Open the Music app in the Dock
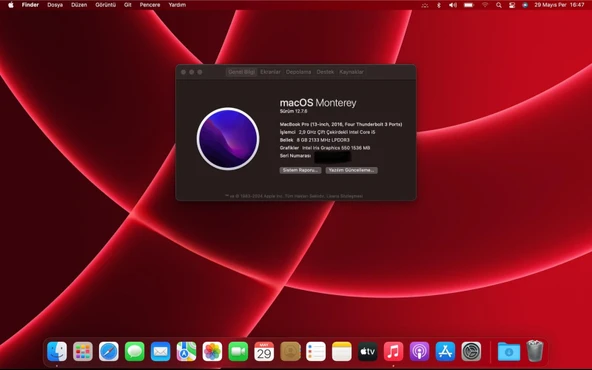The image size is (592, 370). 393,352
